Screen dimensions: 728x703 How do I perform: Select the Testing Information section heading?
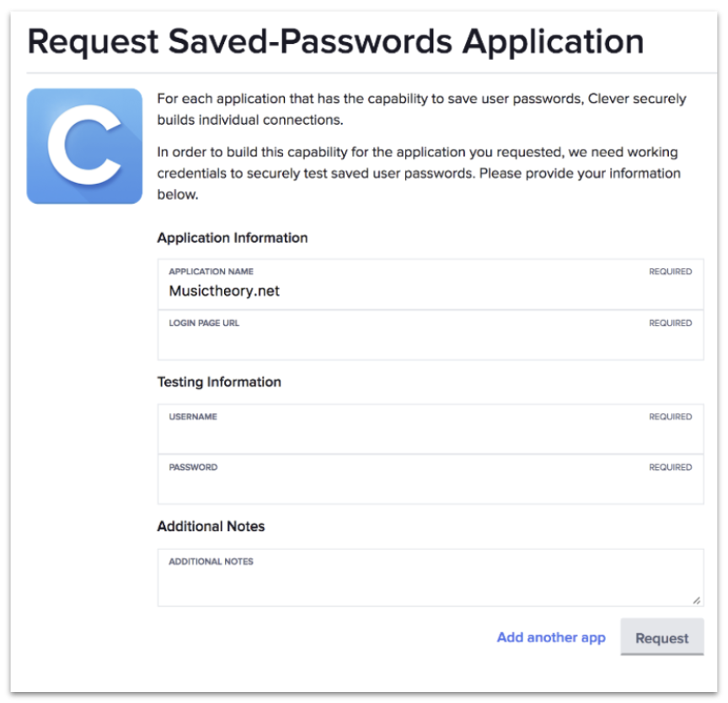(222, 382)
